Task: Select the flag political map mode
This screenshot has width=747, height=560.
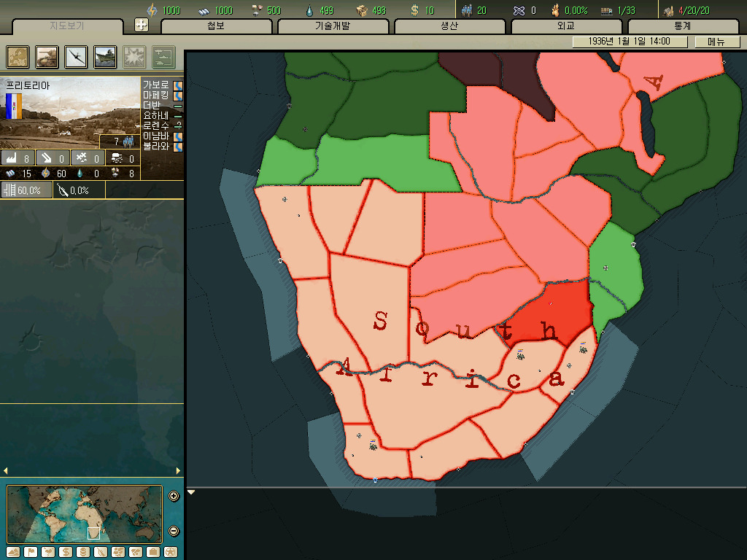Action: click(x=31, y=552)
